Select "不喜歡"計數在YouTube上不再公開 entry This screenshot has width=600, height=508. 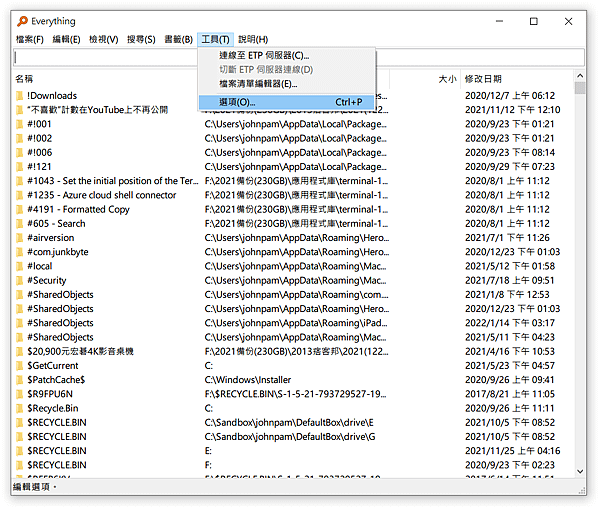click(98, 110)
